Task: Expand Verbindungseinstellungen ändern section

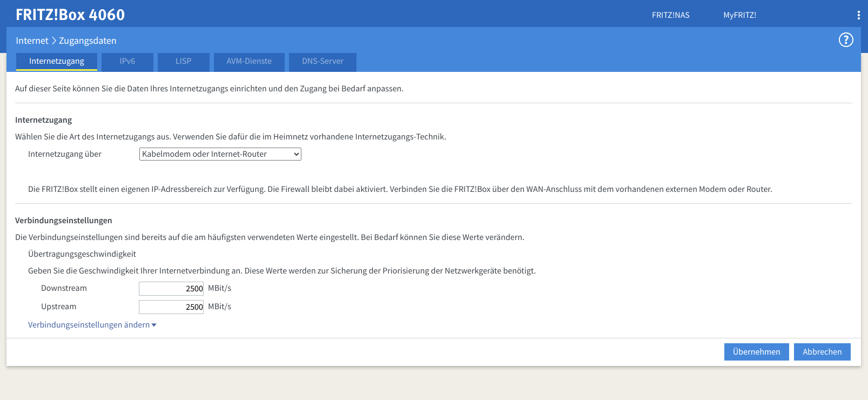Action: (92, 325)
